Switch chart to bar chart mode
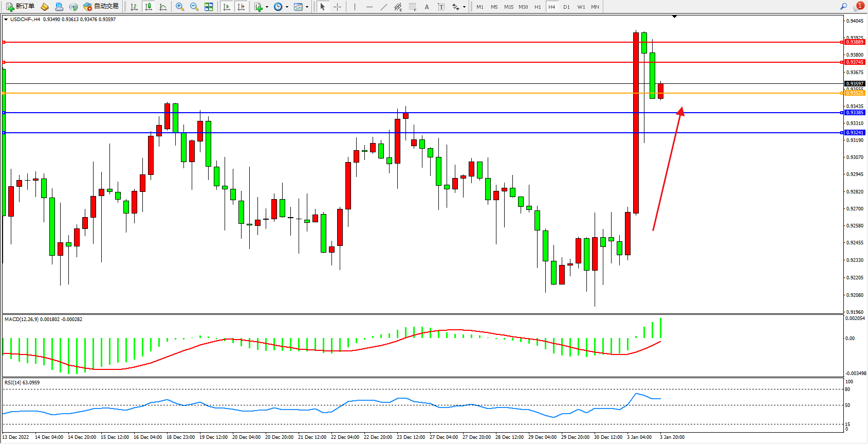 tap(134, 7)
